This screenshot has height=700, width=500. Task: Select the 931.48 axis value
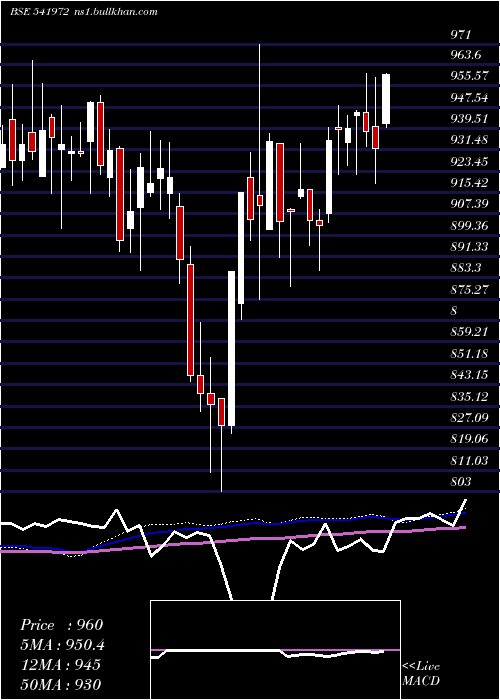[469, 140]
